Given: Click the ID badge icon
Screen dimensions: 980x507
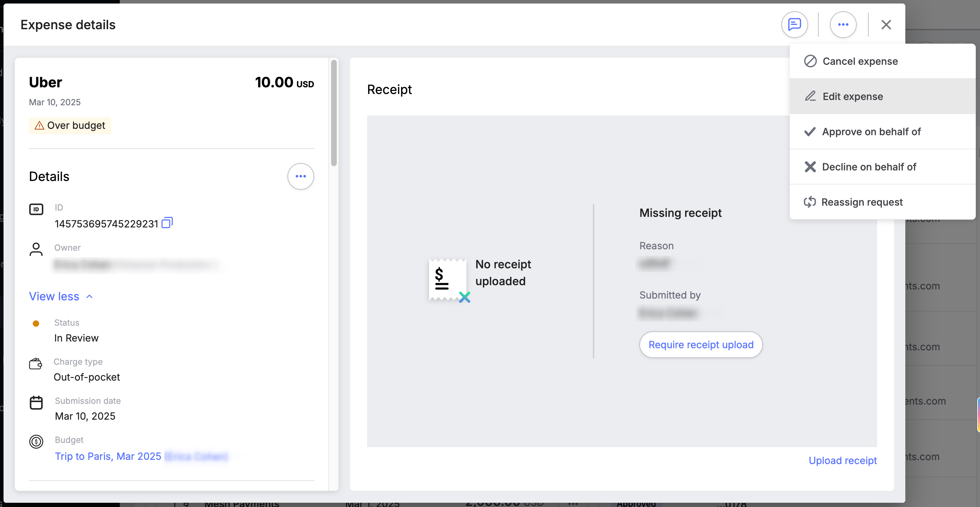Looking at the screenshot, I should point(36,209).
